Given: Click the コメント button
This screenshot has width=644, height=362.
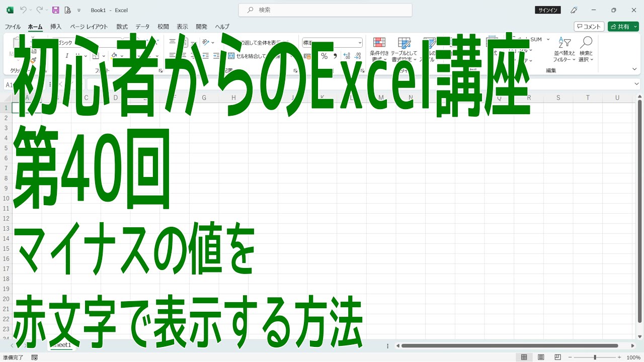Looking at the screenshot, I should (x=589, y=27).
